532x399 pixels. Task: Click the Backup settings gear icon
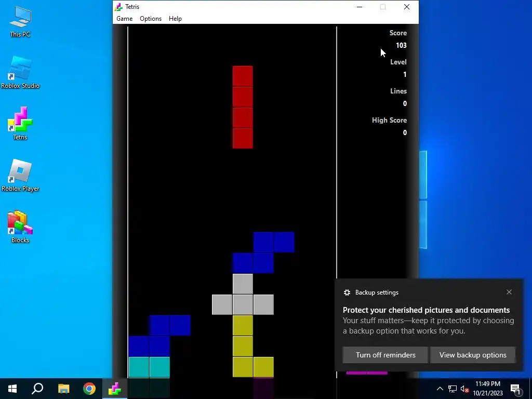(347, 292)
